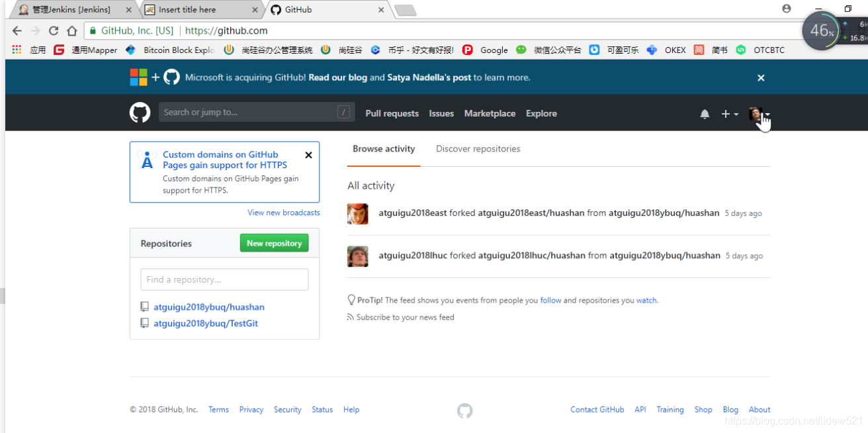Open the footer Status link

pos(322,409)
